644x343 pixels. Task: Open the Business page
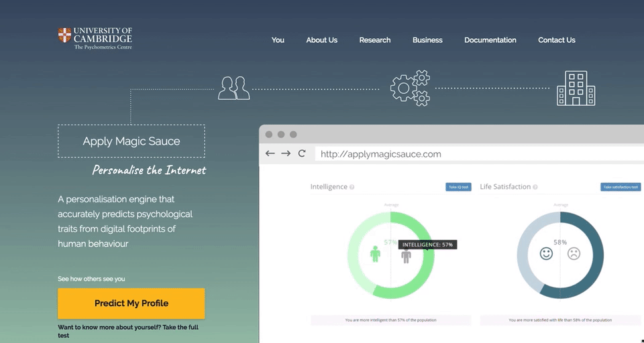click(x=427, y=40)
